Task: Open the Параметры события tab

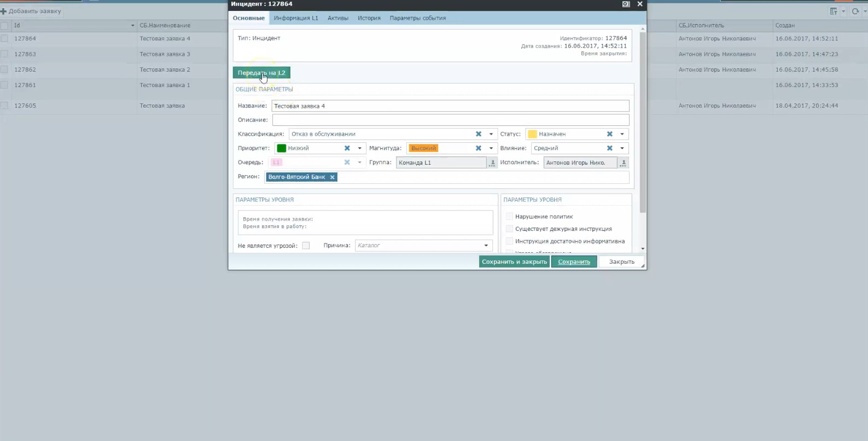Action: (418, 18)
